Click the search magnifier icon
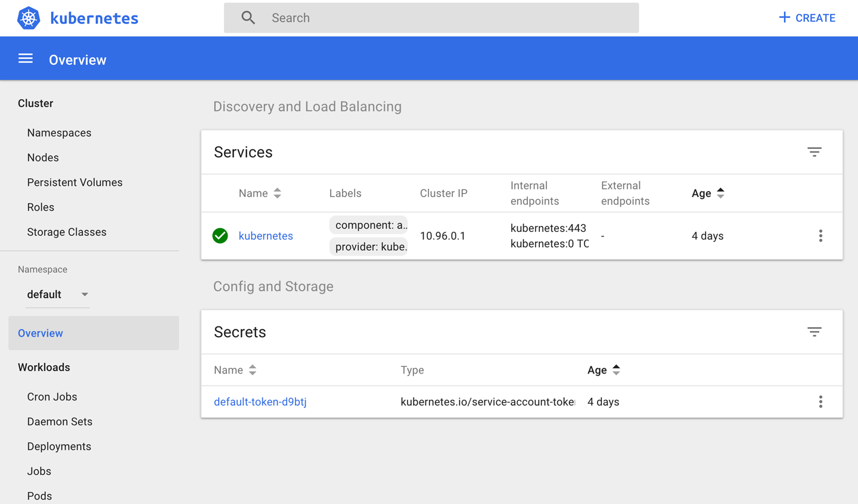The image size is (858, 504). click(x=248, y=18)
